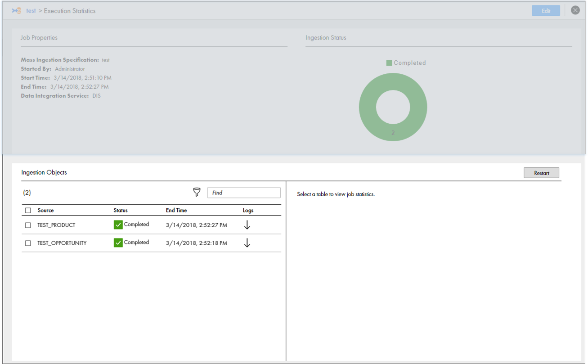Image resolution: width=588 pixels, height=364 pixels.
Task: Click the mass ingestion icon beside test
Action: (x=16, y=10)
